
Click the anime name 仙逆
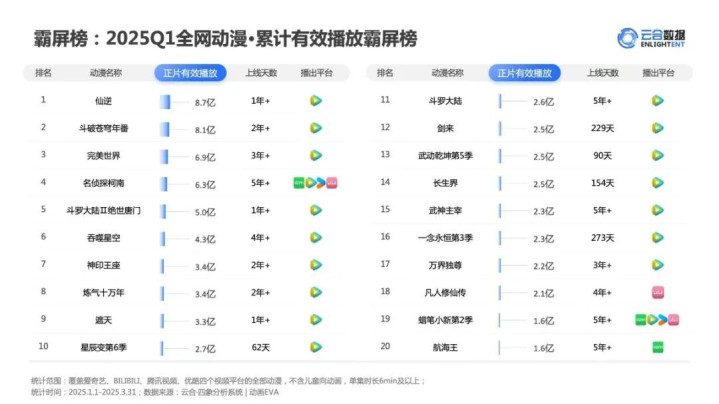click(104, 101)
